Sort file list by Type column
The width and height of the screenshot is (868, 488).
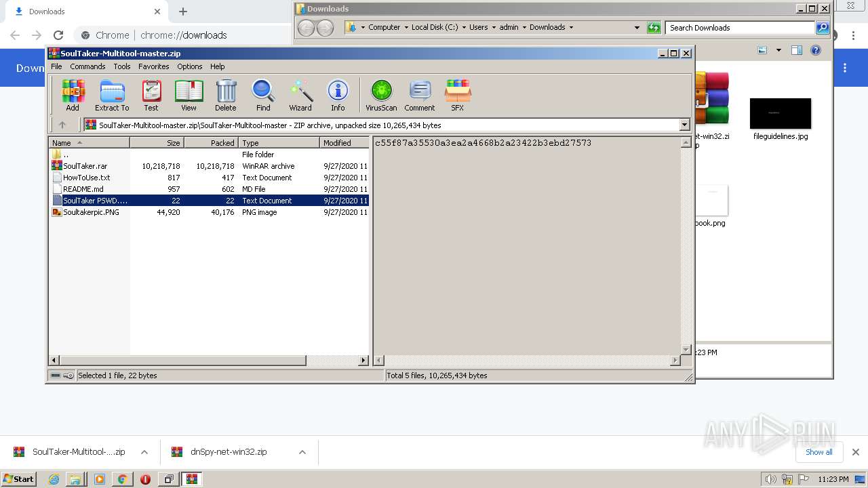[279, 143]
